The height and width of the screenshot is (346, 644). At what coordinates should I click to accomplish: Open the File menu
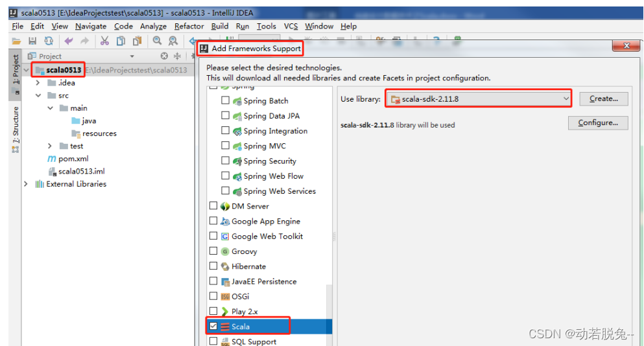click(x=18, y=27)
